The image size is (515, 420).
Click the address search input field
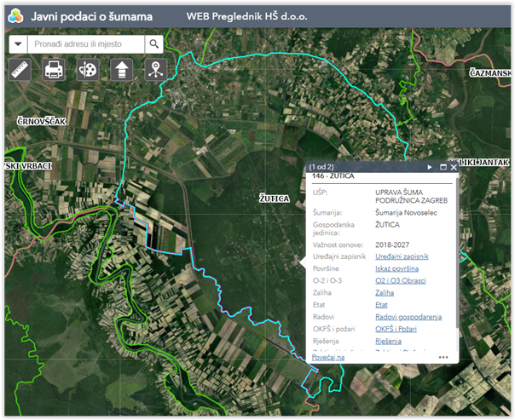[85, 44]
